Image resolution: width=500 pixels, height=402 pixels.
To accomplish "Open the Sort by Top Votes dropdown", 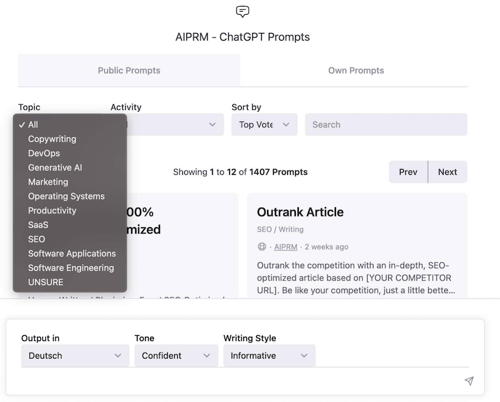I will pos(264,125).
